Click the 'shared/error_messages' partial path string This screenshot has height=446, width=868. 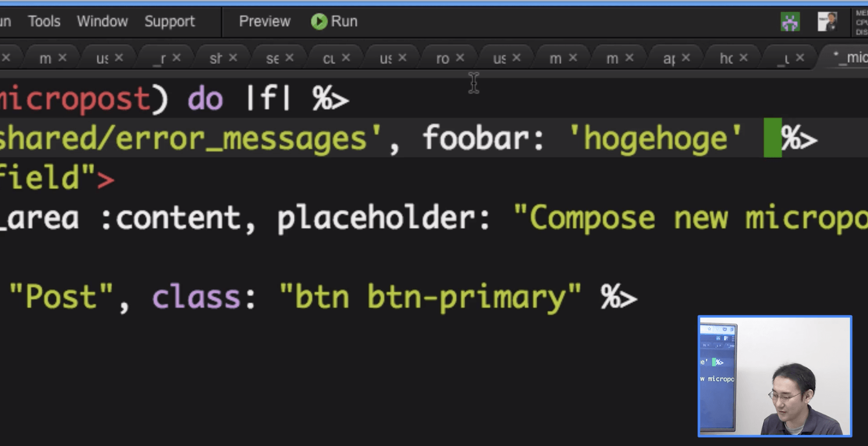[190, 139]
